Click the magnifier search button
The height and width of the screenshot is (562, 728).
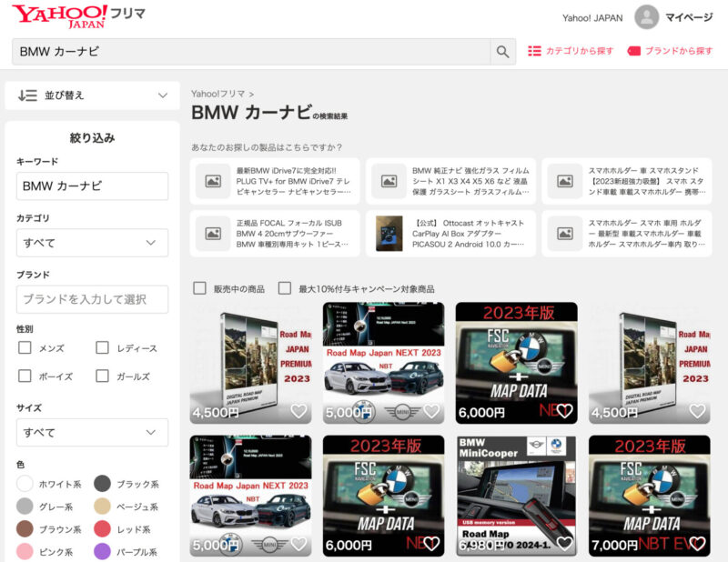pyautogui.click(x=503, y=52)
